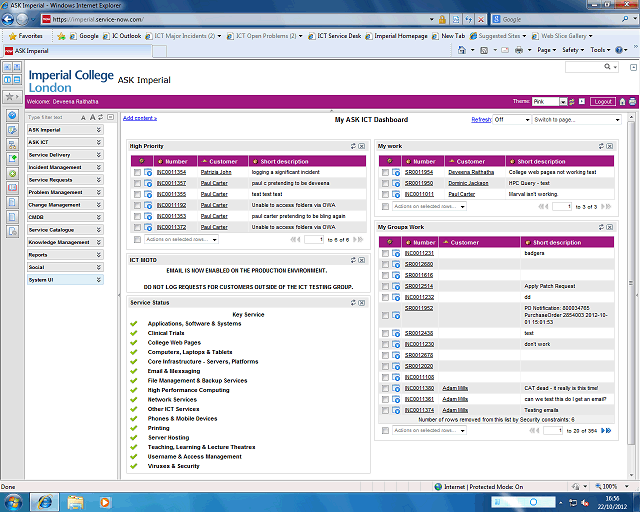The width and height of the screenshot is (640, 512).
Task: Check the INC0011231 row checkbox
Action: tap(385, 254)
